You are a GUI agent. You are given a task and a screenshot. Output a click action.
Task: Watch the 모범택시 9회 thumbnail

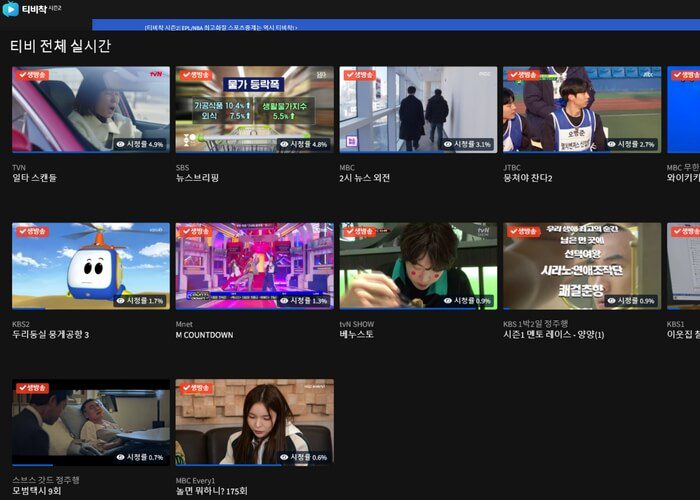(90, 420)
